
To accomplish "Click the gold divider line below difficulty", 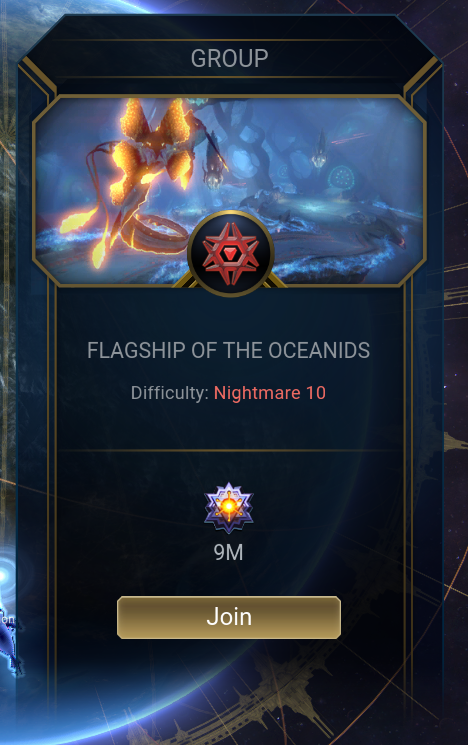I will tap(229, 450).
